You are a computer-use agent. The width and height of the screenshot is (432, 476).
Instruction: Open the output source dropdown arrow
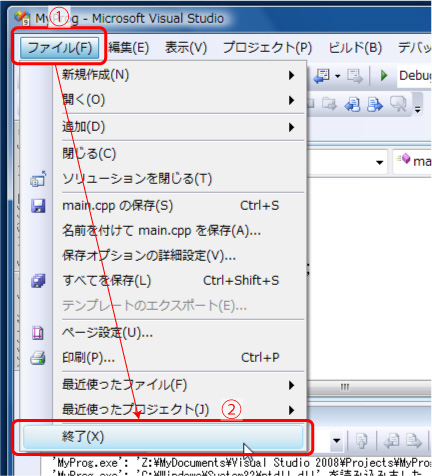pos(337,441)
